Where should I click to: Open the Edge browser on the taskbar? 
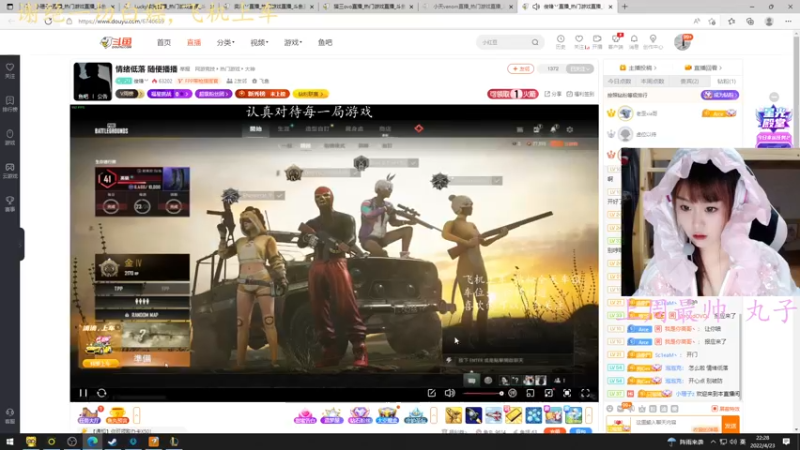click(x=92, y=442)
